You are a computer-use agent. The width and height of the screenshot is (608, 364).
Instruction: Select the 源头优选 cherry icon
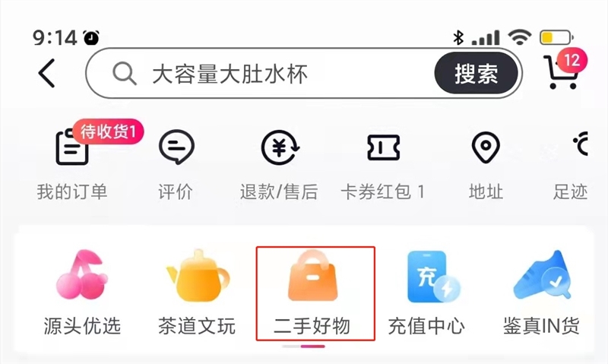click(82, 274)
